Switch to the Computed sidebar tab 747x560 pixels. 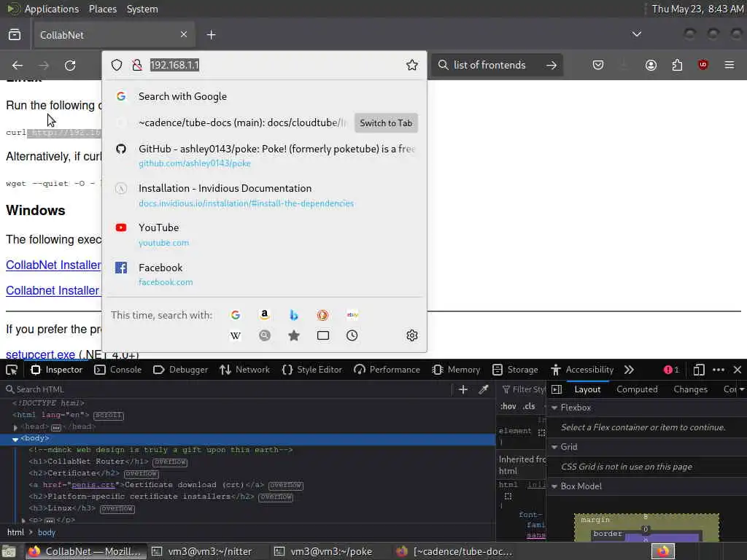pos(637,389)
